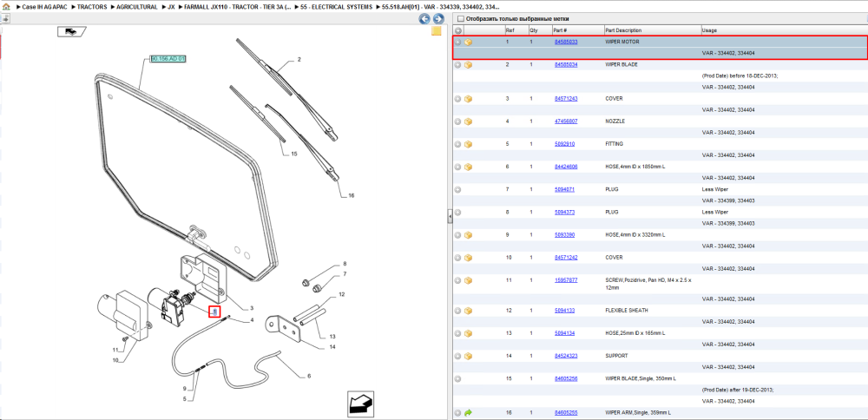
Task: Select the '(Prod Date) after 19-DEC-2013;' text
Action: 738,390
